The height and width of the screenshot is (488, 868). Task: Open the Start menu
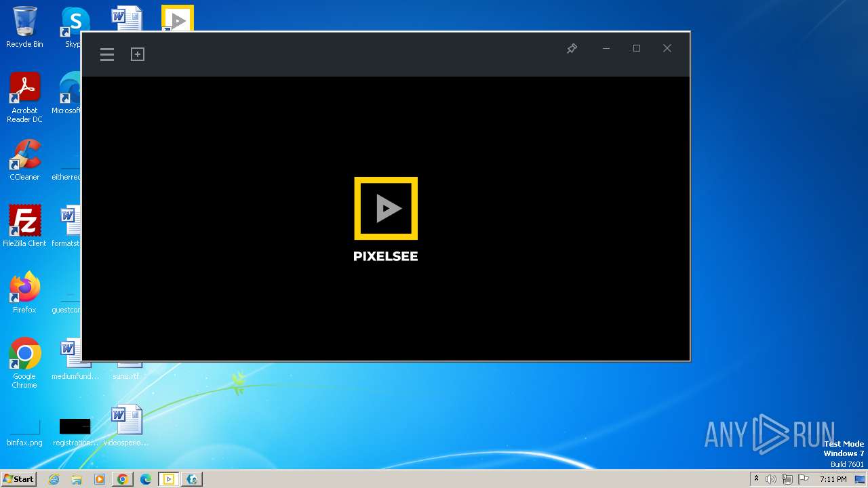[x=18, y=479]
